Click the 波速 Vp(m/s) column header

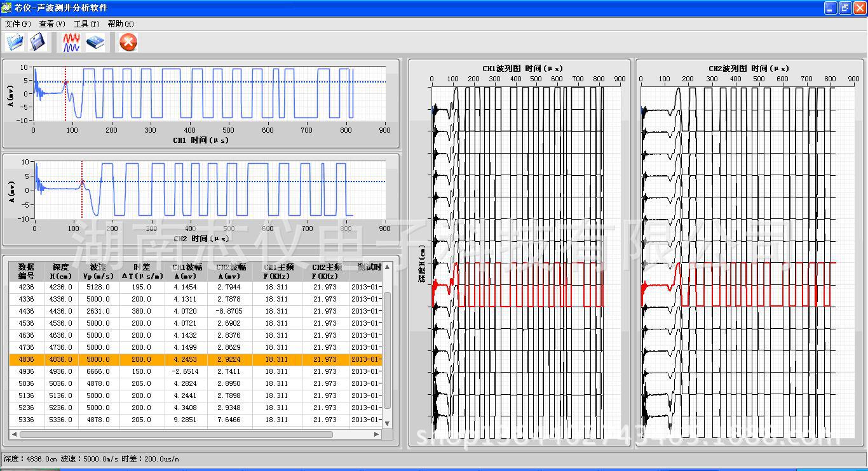[x=98, y=271]
